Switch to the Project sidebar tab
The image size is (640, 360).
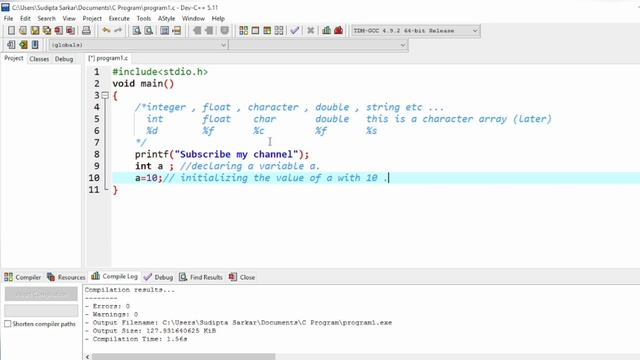point(13,58)
